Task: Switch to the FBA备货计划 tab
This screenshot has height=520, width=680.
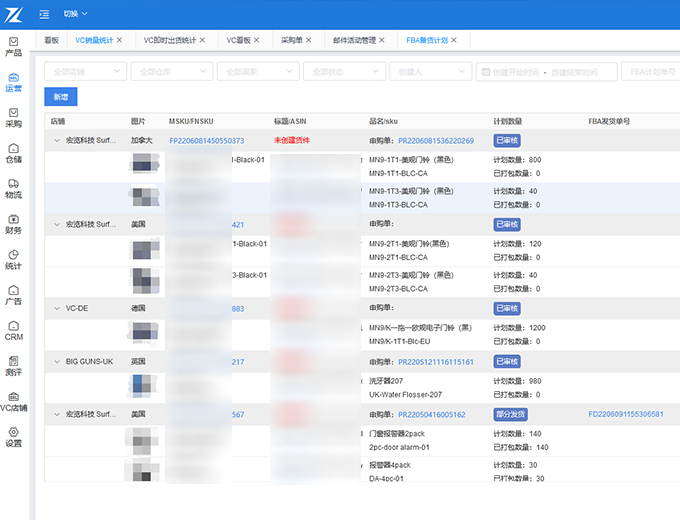Action: tap(427, 40)
